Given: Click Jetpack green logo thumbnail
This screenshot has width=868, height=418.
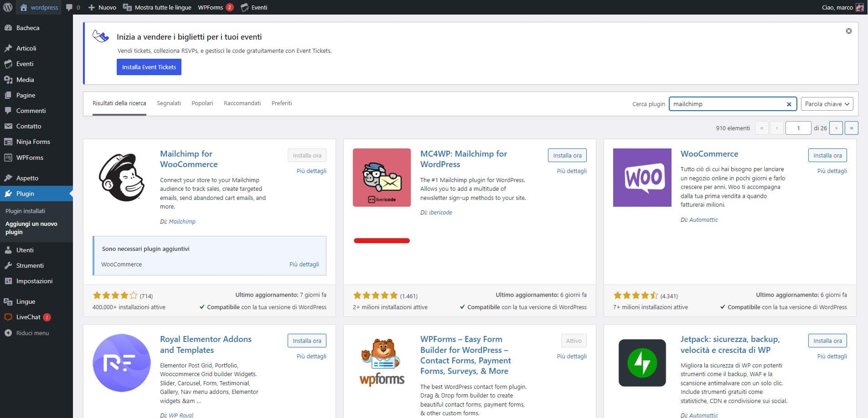Looking at the screenshot, I should (x=642, y=363).
